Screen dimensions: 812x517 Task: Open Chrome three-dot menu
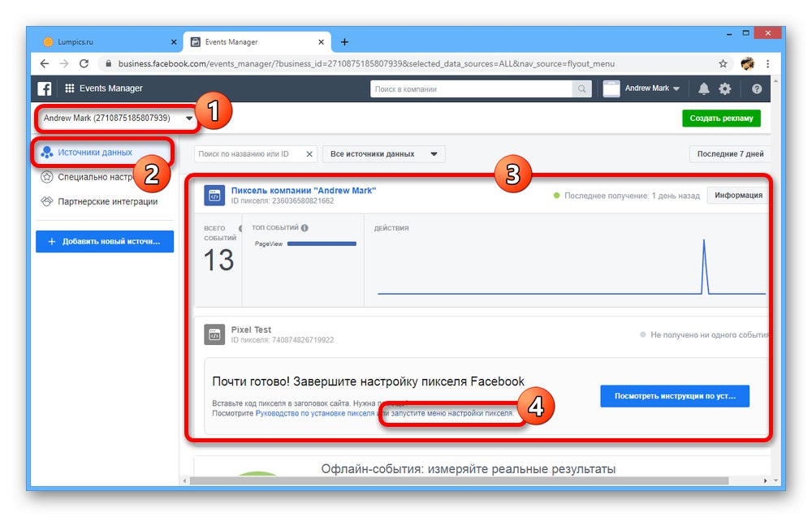point(768,63)
